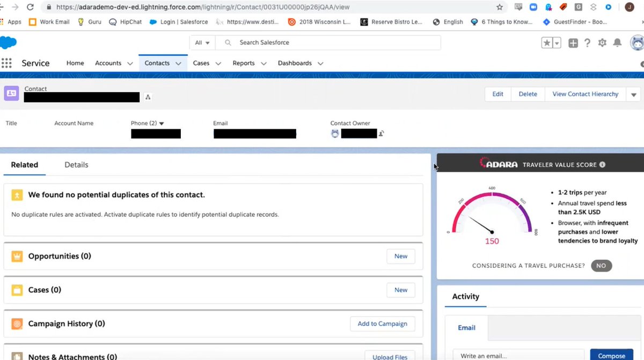Open the favorites list dropdown arrow
644x360 pixels.
(557, 43)
